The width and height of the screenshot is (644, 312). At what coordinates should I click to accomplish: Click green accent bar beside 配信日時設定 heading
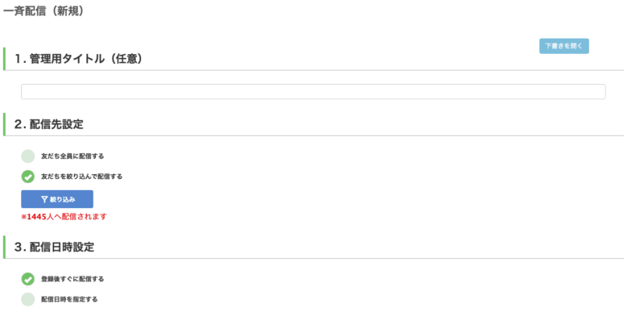[4, 248]
